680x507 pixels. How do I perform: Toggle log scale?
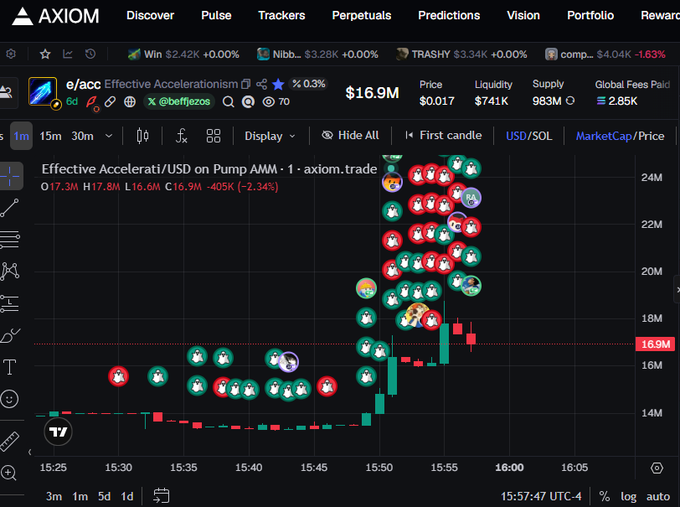[x=628, y=497]
